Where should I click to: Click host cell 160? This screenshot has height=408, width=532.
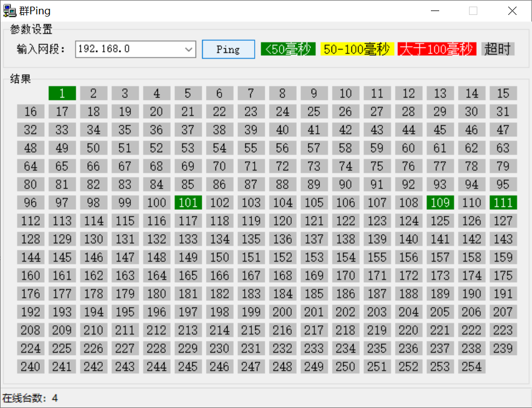tap(30, 275)
